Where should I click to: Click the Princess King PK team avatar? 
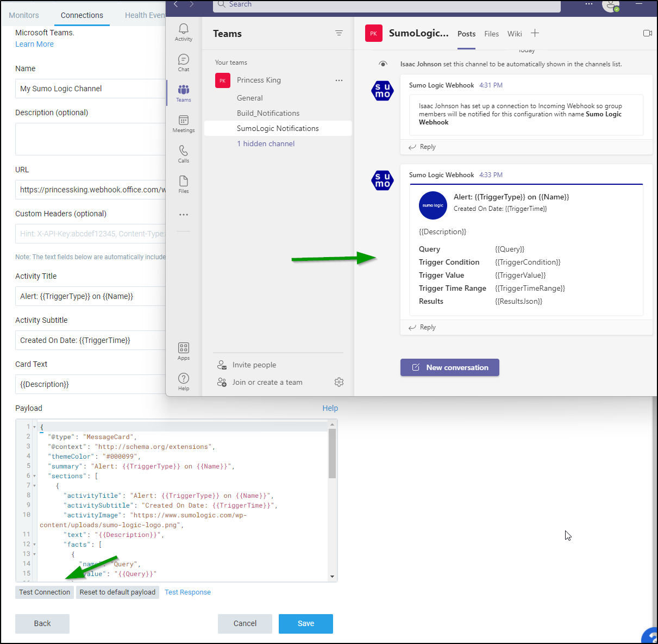point(223,80)
